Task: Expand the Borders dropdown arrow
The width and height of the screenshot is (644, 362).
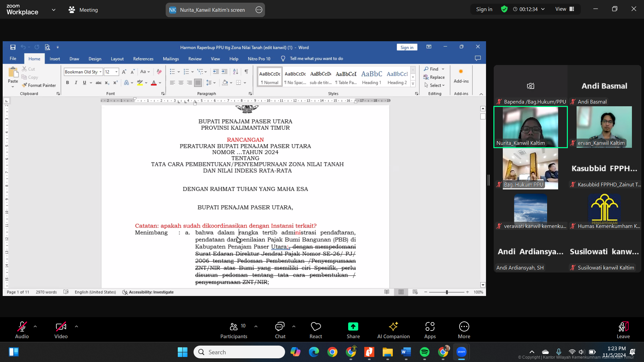Action: [x=245, y=83]
